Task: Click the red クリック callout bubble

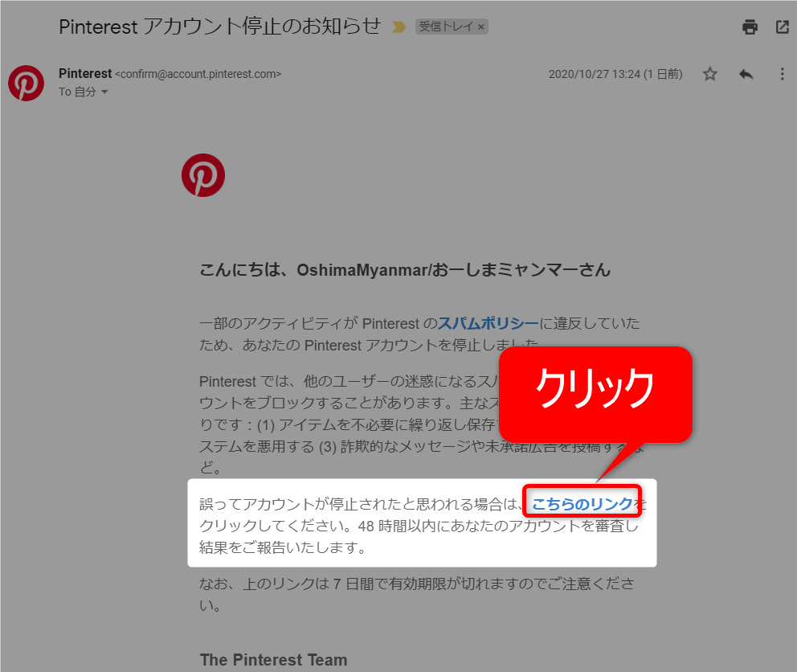Action: point(595,394)
